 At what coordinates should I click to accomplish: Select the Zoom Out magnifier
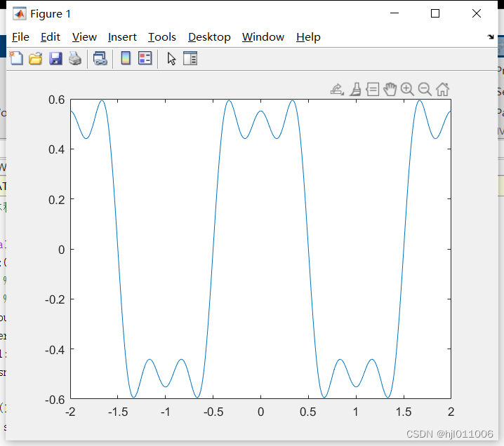click(x=425, y=89)
